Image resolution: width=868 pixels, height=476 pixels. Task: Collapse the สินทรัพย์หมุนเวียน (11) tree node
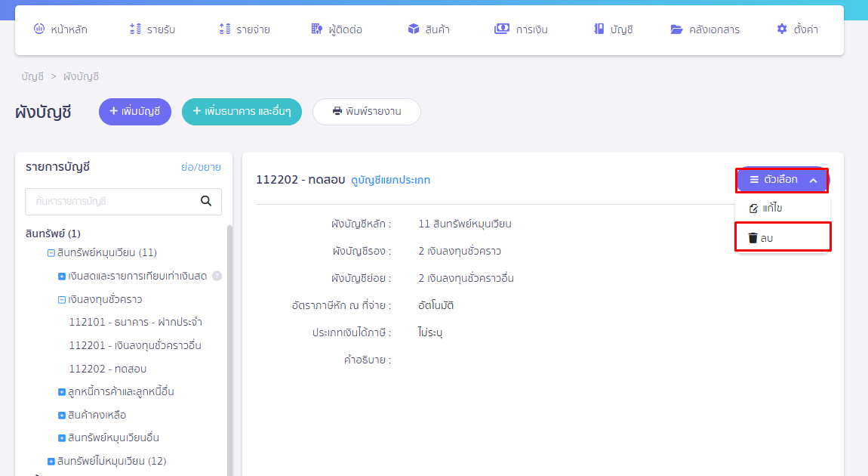pos(51,252)
